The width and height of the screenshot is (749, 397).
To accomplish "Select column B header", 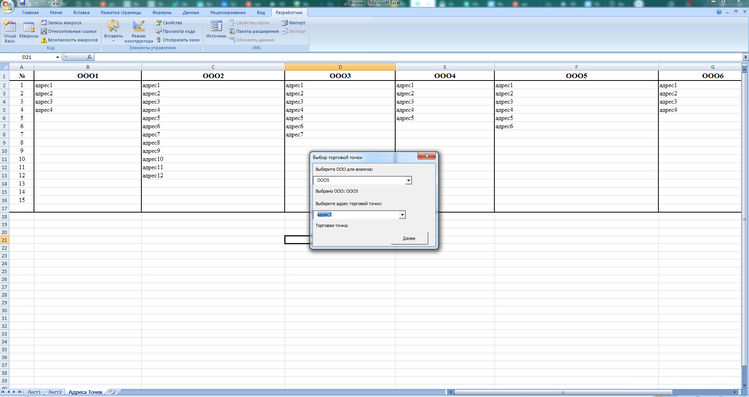I will coord(87,67).
